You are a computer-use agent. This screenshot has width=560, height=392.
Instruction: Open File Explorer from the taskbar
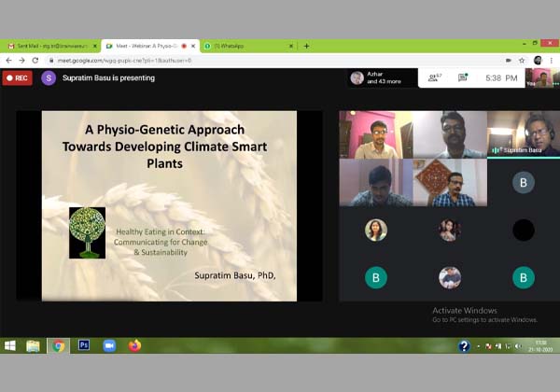[x=34, y=345]
